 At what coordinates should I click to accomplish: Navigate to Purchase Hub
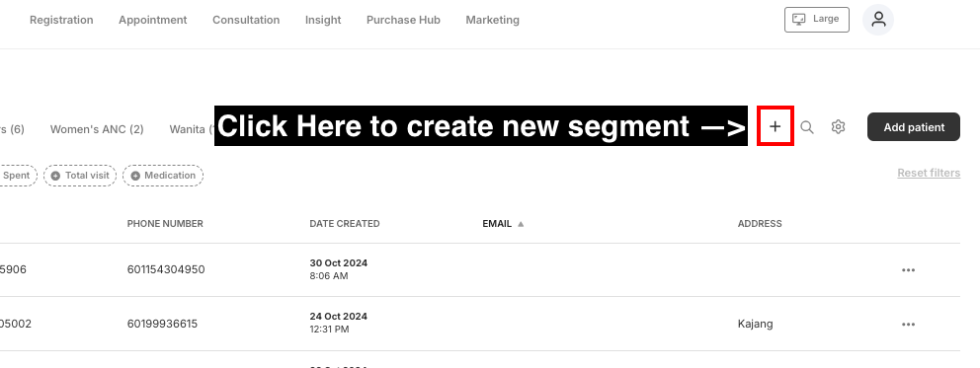[x=403, y=20]
